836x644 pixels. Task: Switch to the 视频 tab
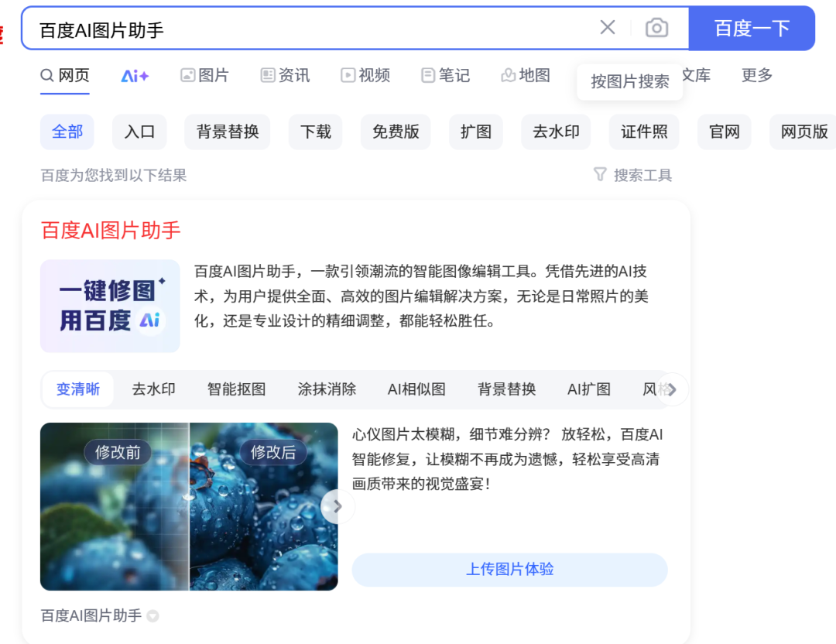click(365, 75)
